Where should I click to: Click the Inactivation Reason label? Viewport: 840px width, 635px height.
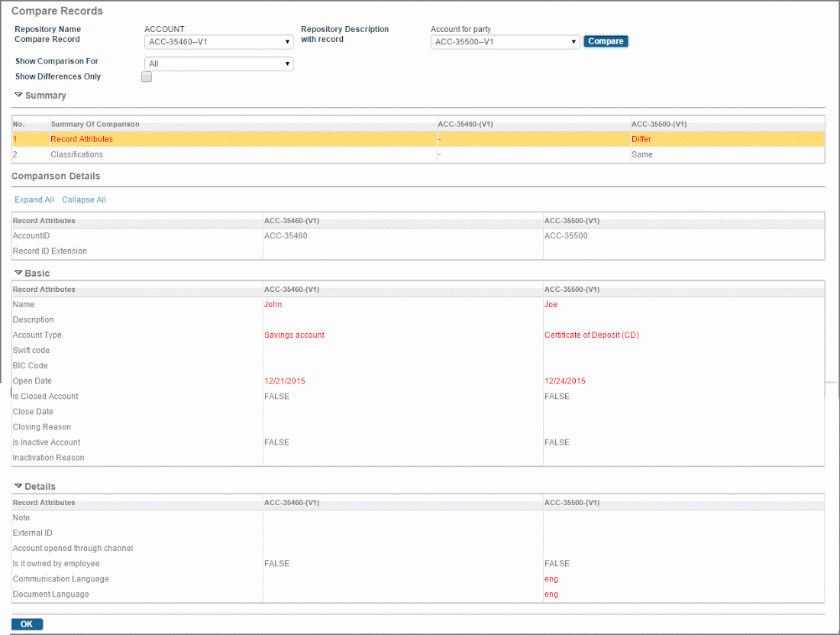point(48,458)
